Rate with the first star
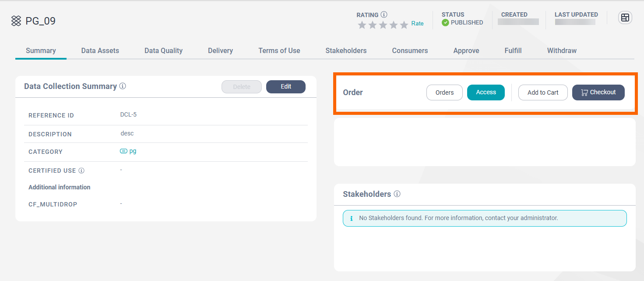644x281 pixels. coord(362,25)
